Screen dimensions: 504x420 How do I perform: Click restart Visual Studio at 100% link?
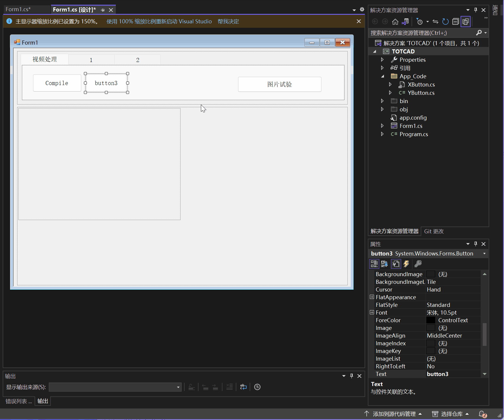(159, 21)
